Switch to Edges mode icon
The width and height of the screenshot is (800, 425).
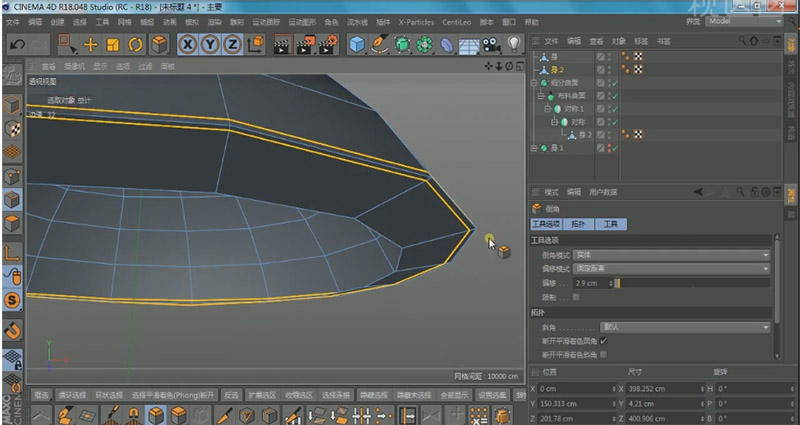click(x=12, y=199)
